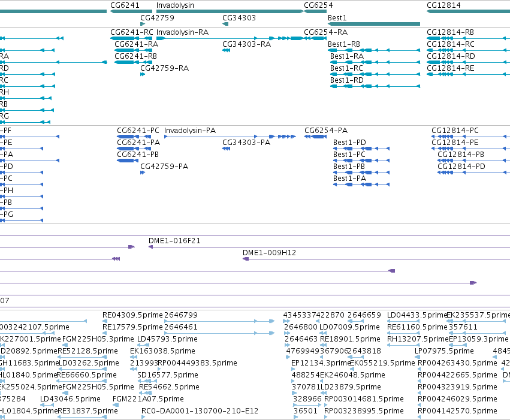Click feature 2646461
510x420 pixels.
pyautogui.click(x=181, y=327)
